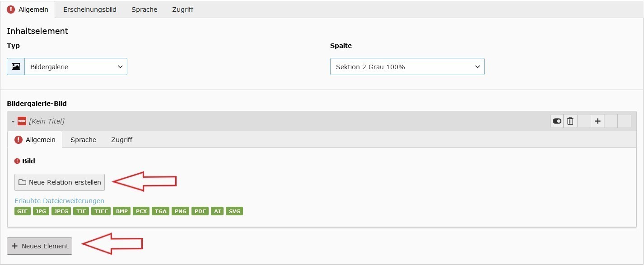Select the inner Sprache tab of record
The width and height of the screenshot is (644, 266).
[84, 140]
